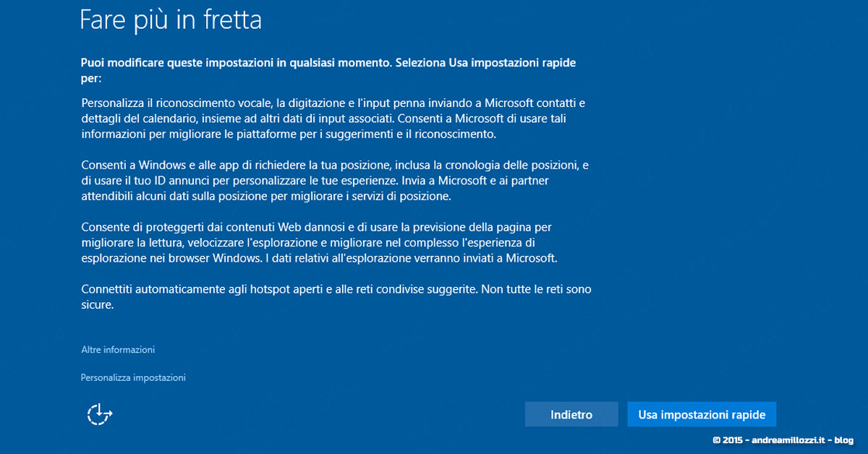Select the bold instructions line about impostazioni rapide
868x454 pixels.
click(327, 69)
